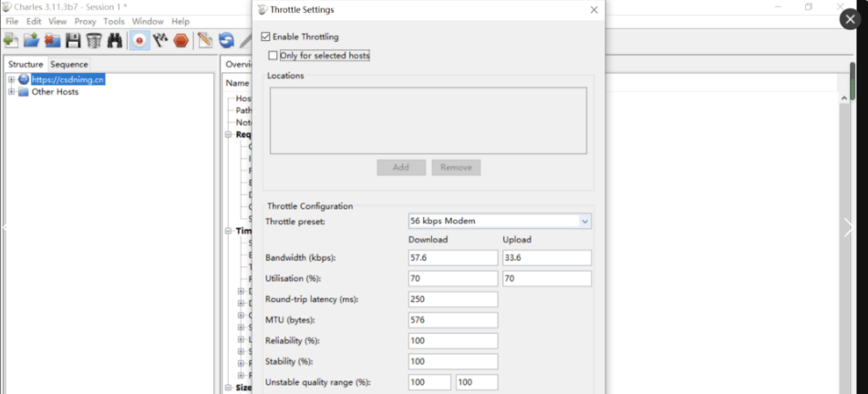Switch to the Sequence tab
Screen dimensions: 868x394
(x=69, y=64)
